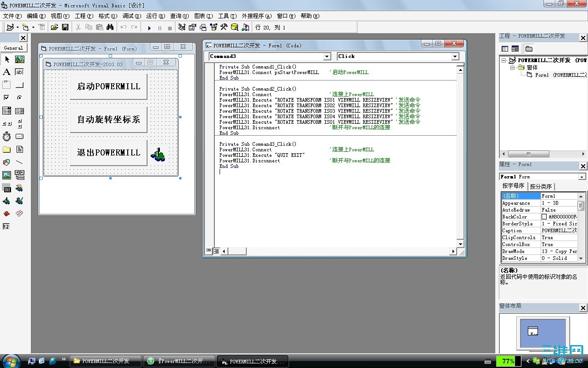The image size is (588, 368).
Task: Start the program with the Run icon
Action: 149,28
